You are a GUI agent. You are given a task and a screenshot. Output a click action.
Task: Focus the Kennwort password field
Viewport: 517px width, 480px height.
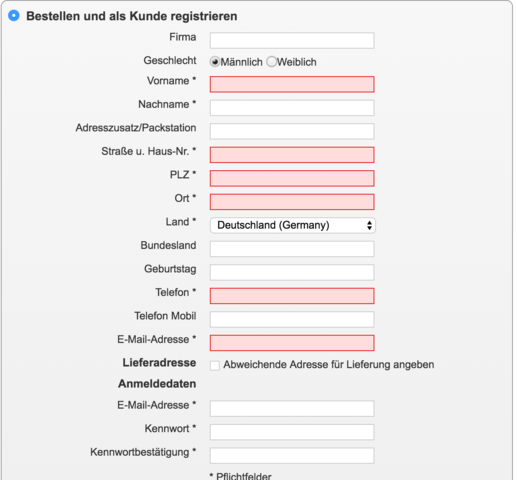click(x=292, y=432)
